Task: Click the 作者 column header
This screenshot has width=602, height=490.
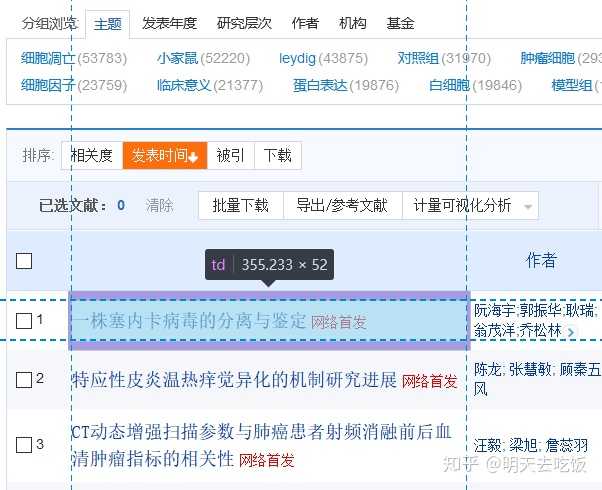Action: (541, 261)
